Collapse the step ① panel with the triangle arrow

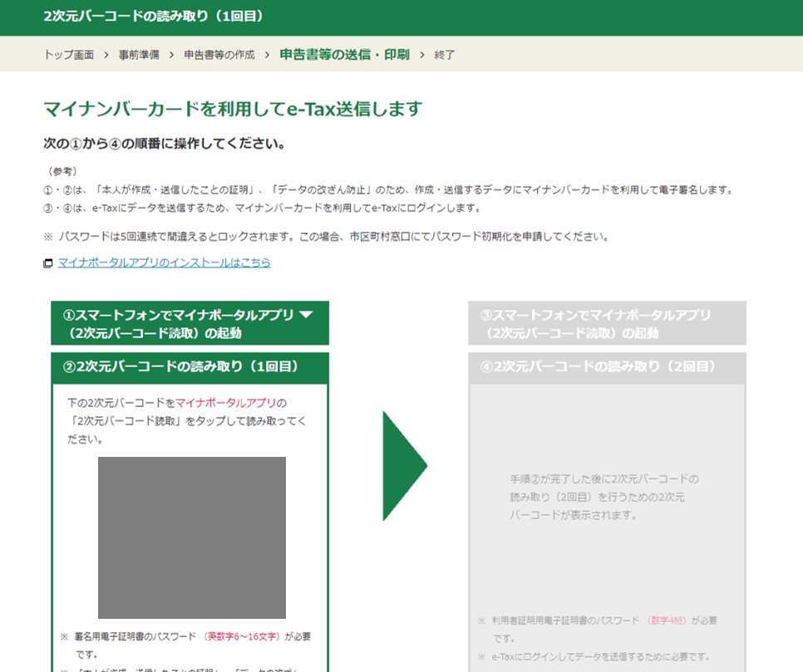(x=306, y=314)
